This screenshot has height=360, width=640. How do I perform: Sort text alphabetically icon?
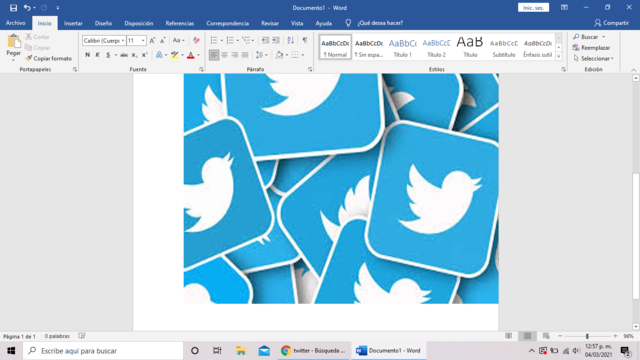click(291, 40)
